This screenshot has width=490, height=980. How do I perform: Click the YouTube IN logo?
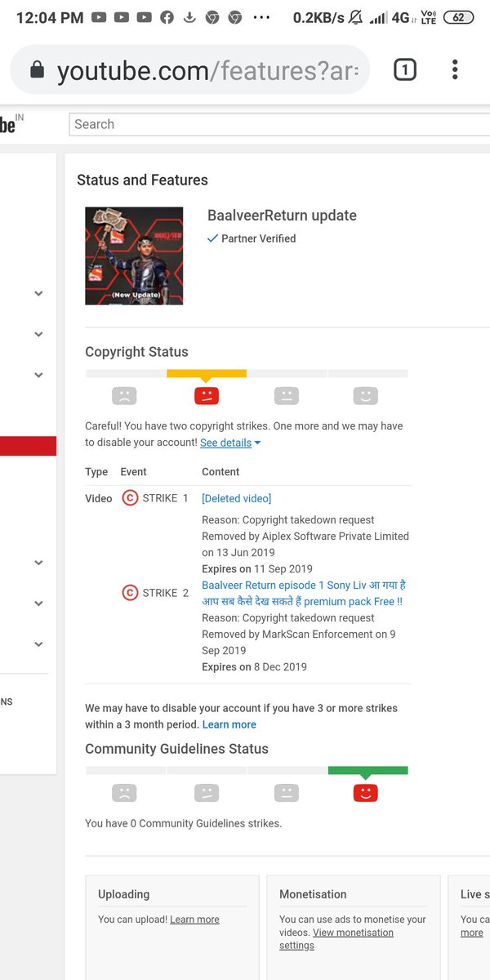11,124
